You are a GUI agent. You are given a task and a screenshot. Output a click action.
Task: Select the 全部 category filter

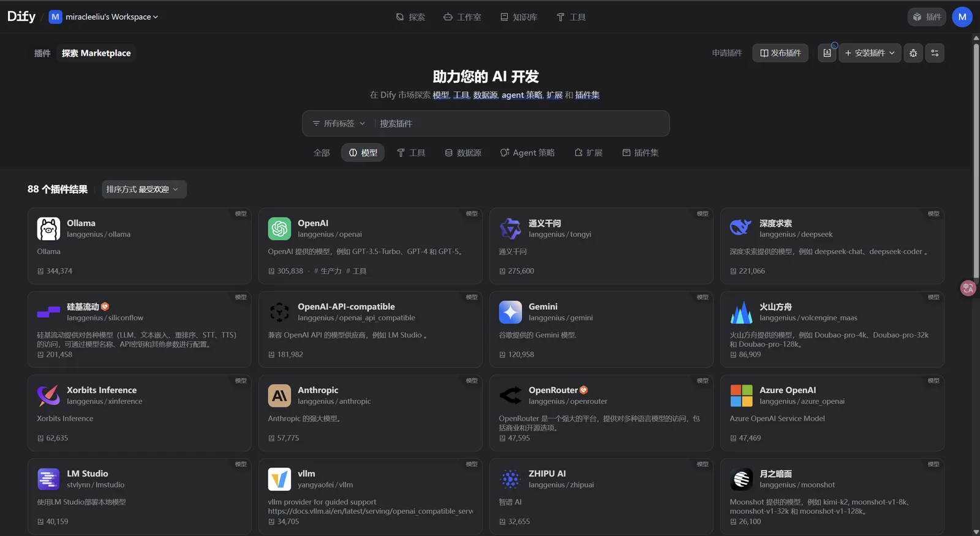click(x=322, y=153)
